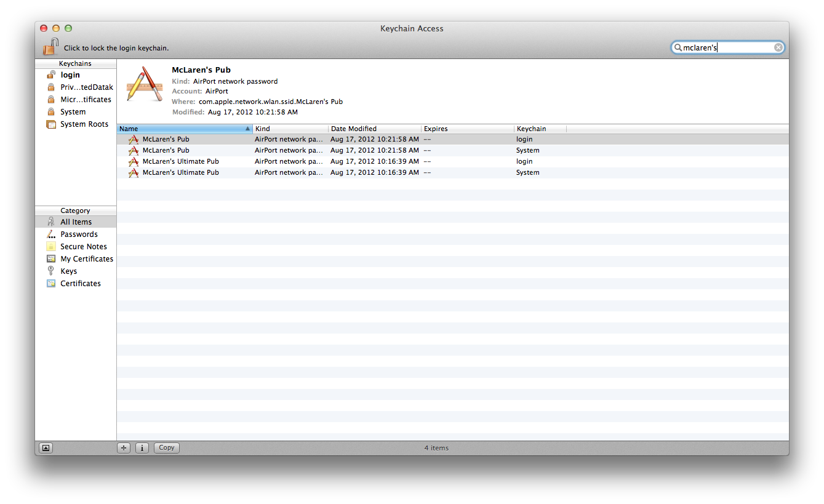824x504 pixels.
Task: Clear the search field with the x button
Action: pos(778,47)
